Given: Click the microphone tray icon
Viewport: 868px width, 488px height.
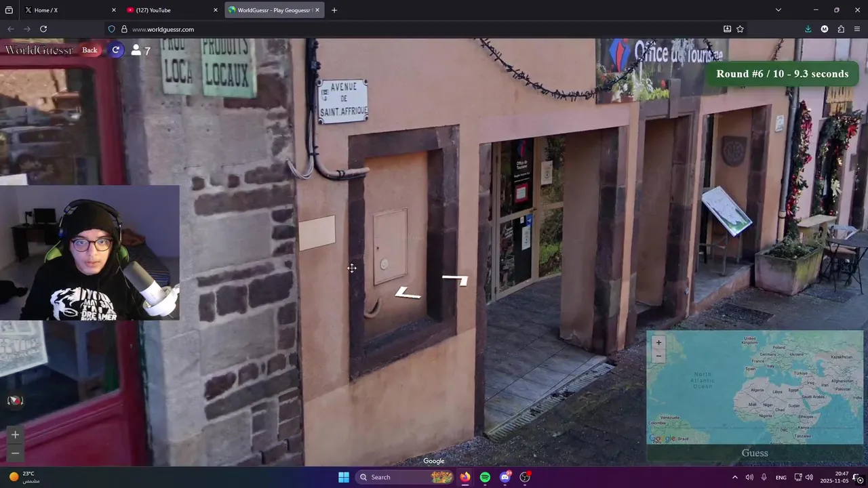Looking at the screenshot, I should coord(764,477).
